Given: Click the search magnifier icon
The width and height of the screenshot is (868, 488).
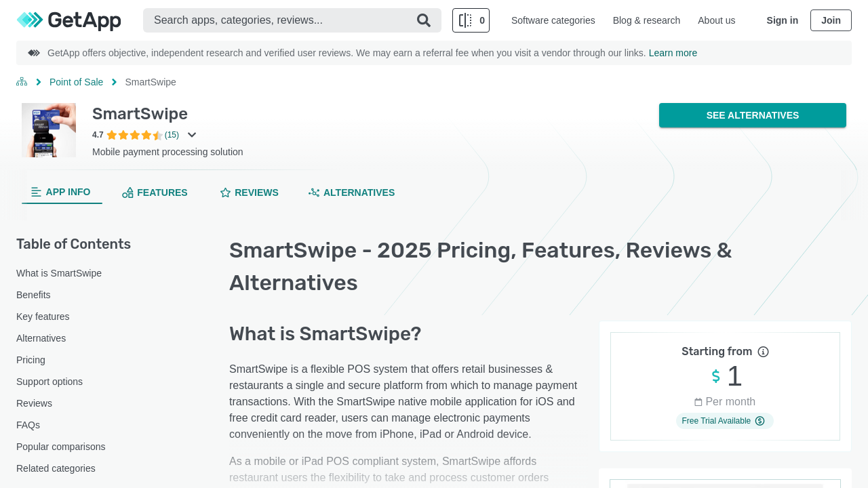Looking at the screenshot, I should point(424,20).
